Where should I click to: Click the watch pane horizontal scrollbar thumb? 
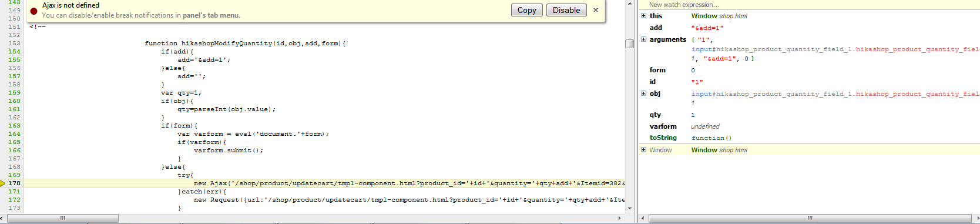(x=810, y=218)
